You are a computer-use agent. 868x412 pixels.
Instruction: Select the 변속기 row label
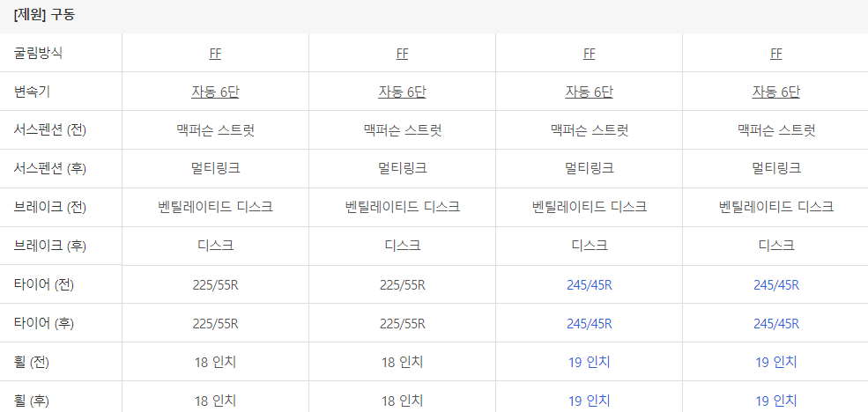click(x=32, y=92)
